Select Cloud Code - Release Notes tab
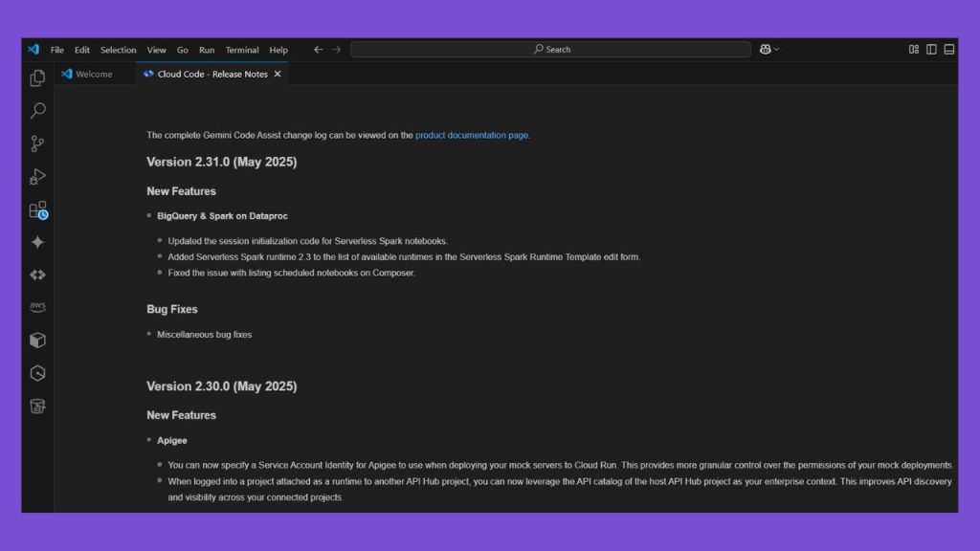This screenshot has height=551, width=980. pyautogui.click(x=212, y=74)
